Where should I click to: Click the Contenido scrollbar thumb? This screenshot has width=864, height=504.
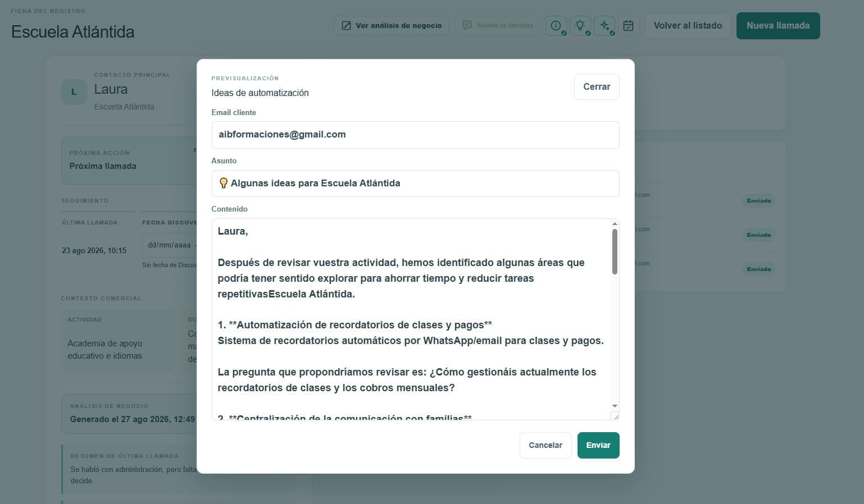[x=615, y=252]
